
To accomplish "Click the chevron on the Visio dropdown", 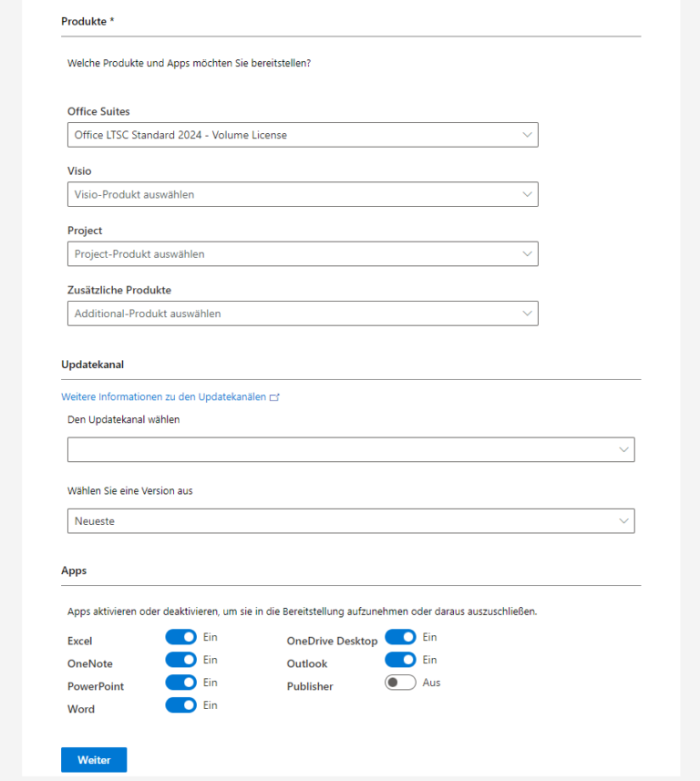I will (x=528, y=194).
